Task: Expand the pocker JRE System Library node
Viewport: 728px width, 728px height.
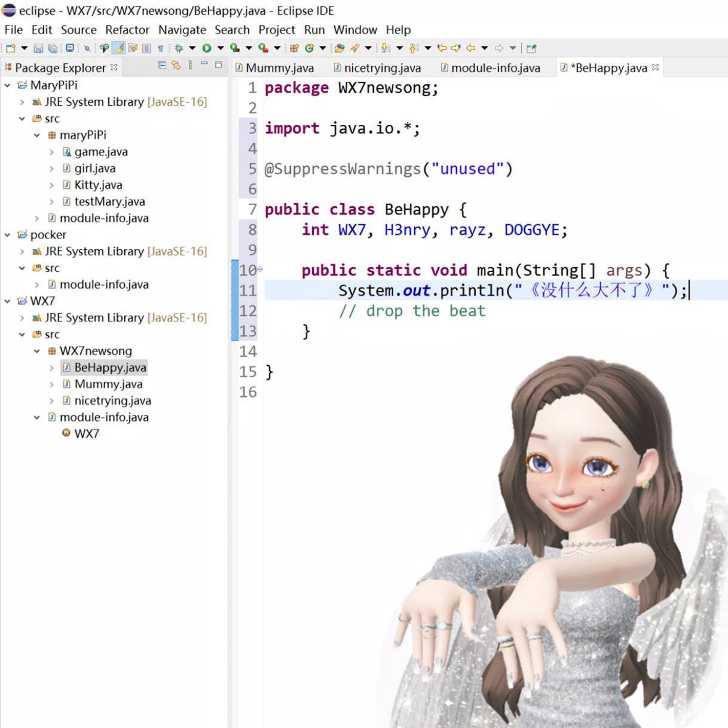Action: coord(22,252)
